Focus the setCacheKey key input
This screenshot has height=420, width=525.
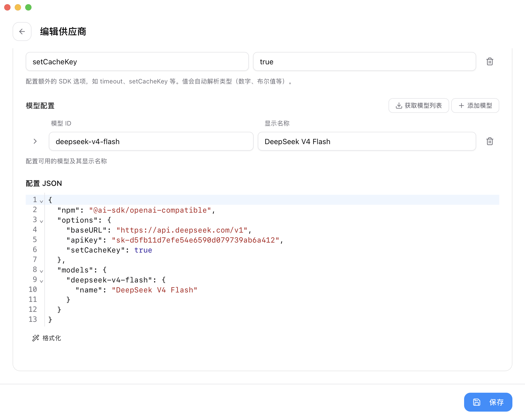tap(137, 62)
